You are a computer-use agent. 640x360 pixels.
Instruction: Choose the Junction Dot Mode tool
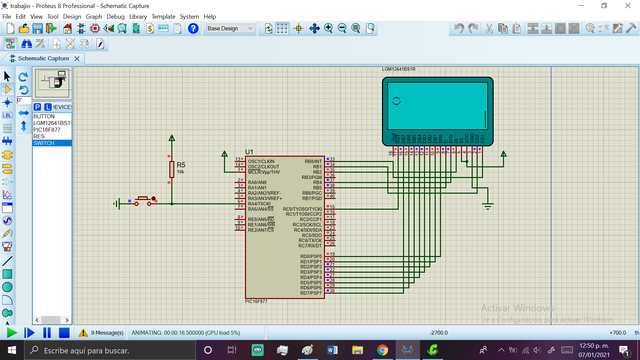click(x=7, y=102)
